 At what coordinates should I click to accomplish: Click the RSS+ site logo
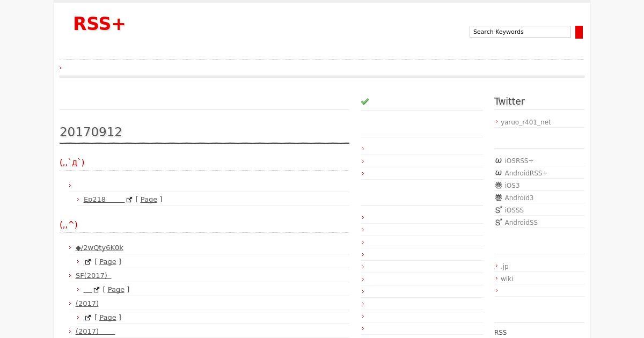(x=99, y=24)
